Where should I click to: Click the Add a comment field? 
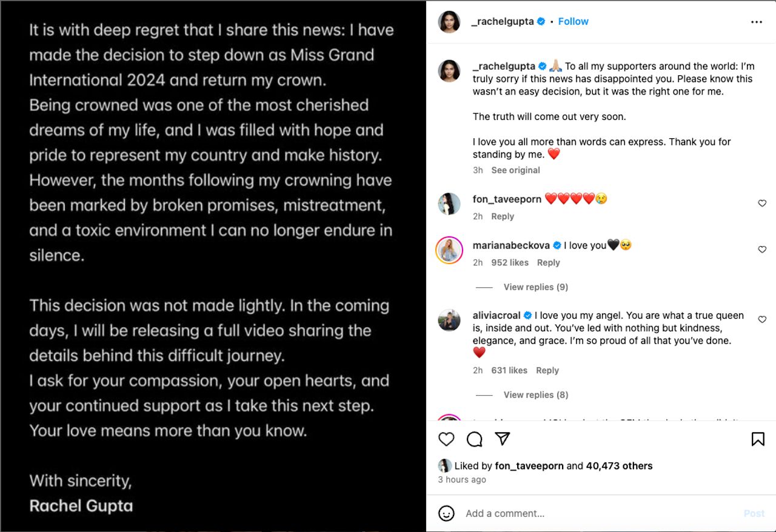point(600,514)
